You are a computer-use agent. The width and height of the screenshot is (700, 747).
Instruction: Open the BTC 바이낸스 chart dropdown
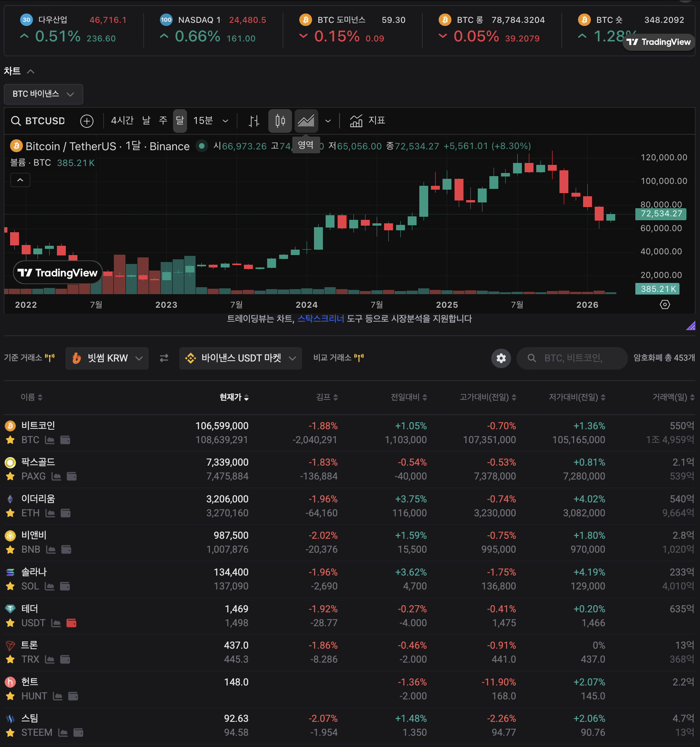pos(43,94)
